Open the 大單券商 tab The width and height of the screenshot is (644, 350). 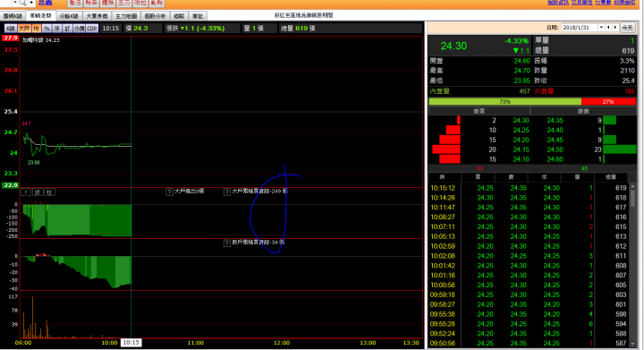[x=97, y=16]
